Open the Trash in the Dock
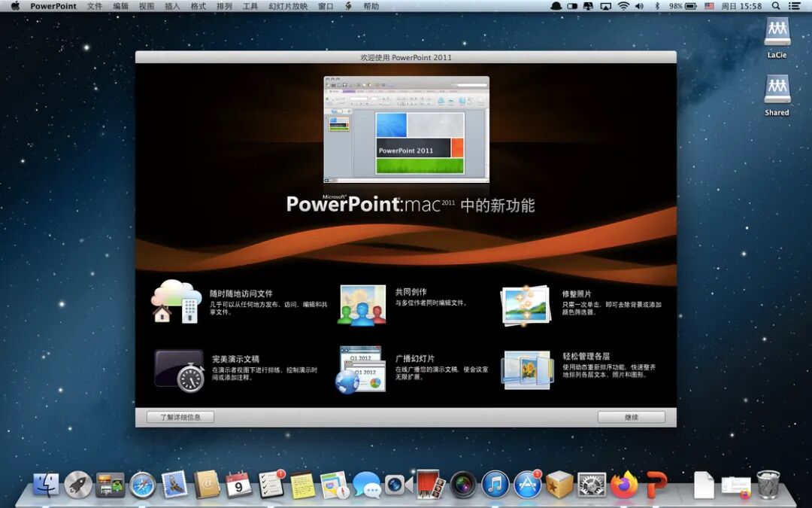Screen dimensions: 812x508 [x=768, y=485]
